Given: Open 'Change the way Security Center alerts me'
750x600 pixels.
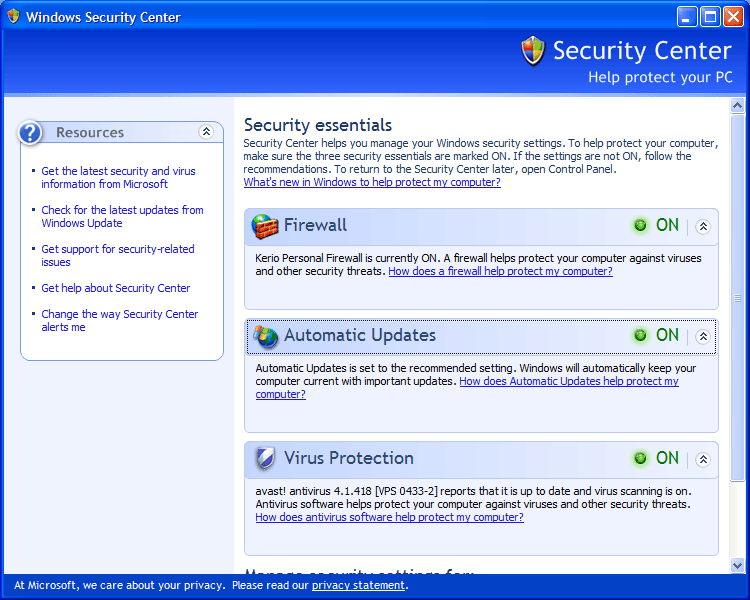Looking at the screenshot, I should (x=120, y=321).
